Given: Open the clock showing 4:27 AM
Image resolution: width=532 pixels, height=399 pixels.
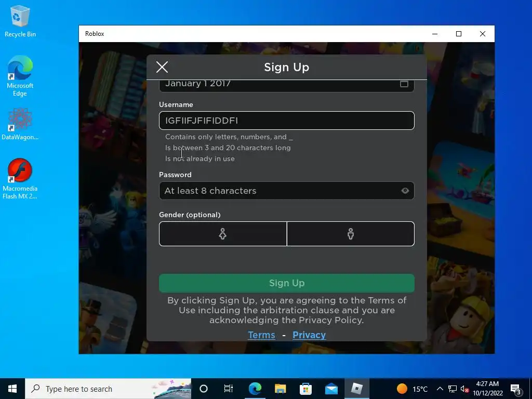Looking at the screenshot, I should click(x=487, y=389).
